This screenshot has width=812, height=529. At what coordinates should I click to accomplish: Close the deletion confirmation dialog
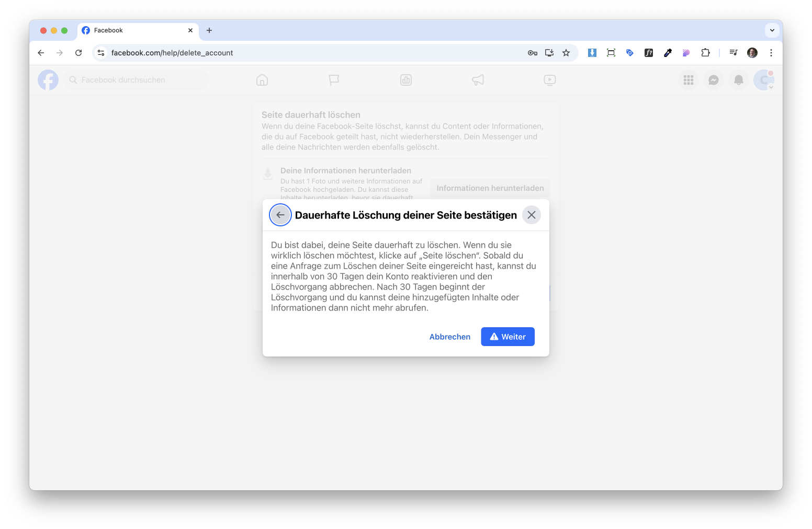point(531,215)
